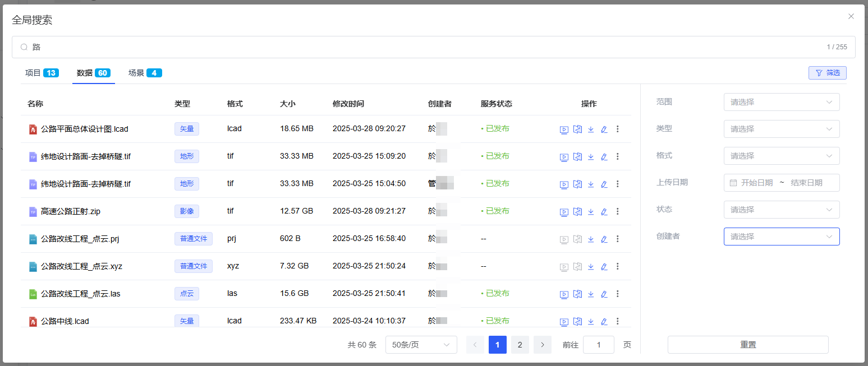Switch to the 项目 tab

click(x=42, y=73)
